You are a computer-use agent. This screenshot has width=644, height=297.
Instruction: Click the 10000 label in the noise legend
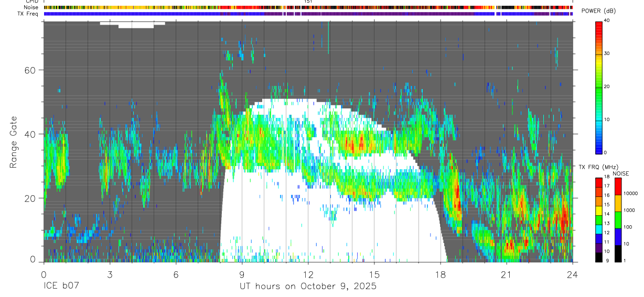click(630, 193)
